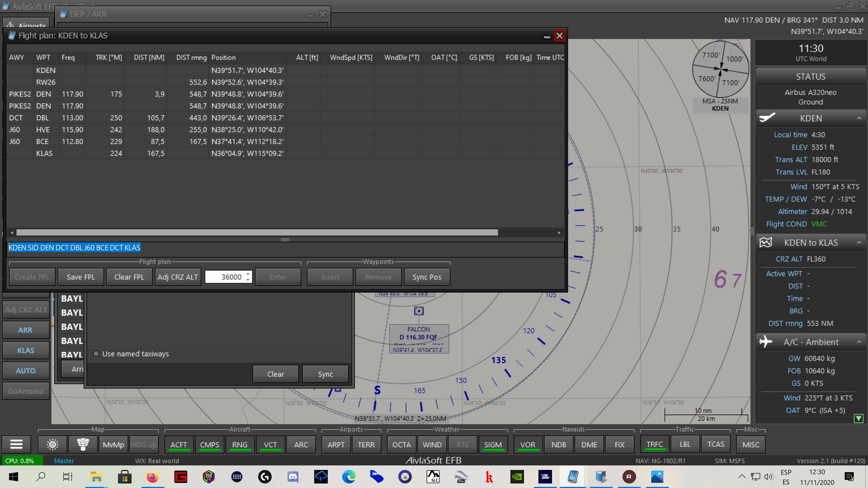Open File Explorer from the taskbar

tap(96, 476)
